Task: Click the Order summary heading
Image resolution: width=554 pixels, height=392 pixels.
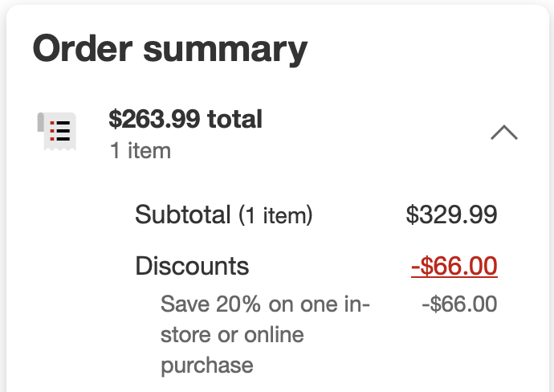Action: point(170,50)
